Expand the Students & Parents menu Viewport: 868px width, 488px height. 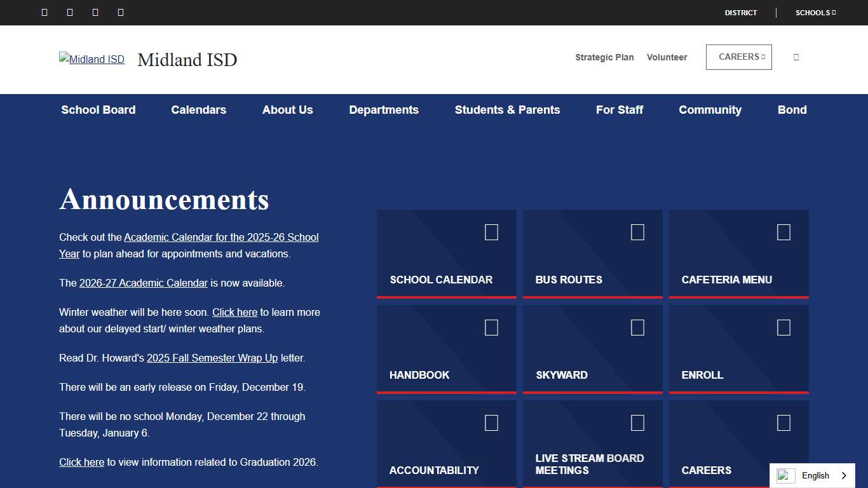[x=507, y=110]
